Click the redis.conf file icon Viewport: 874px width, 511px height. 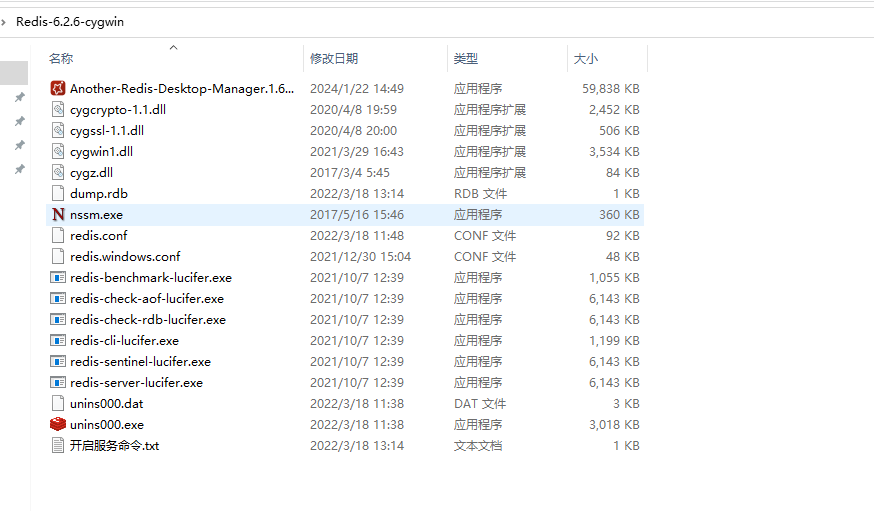click(x=58, y=235)
